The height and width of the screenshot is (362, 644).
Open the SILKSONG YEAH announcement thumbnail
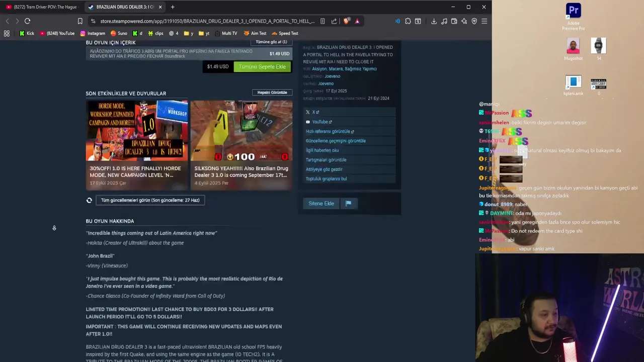click(241, 130)
